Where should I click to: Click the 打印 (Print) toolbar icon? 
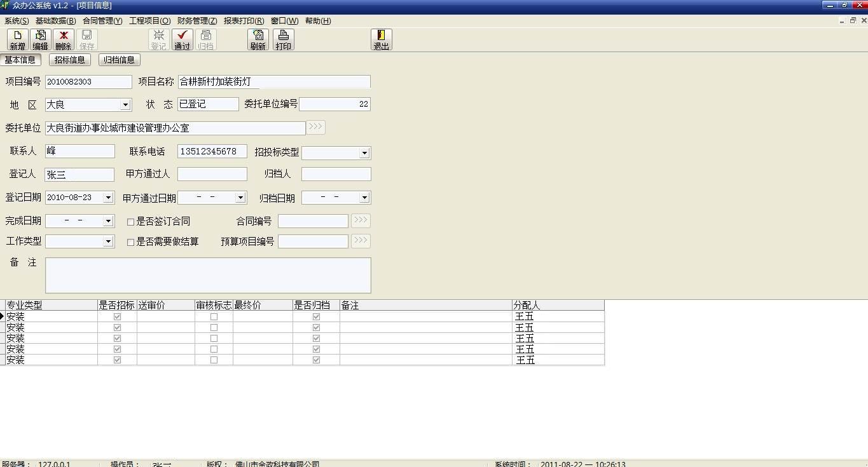(x=283, y=39)
